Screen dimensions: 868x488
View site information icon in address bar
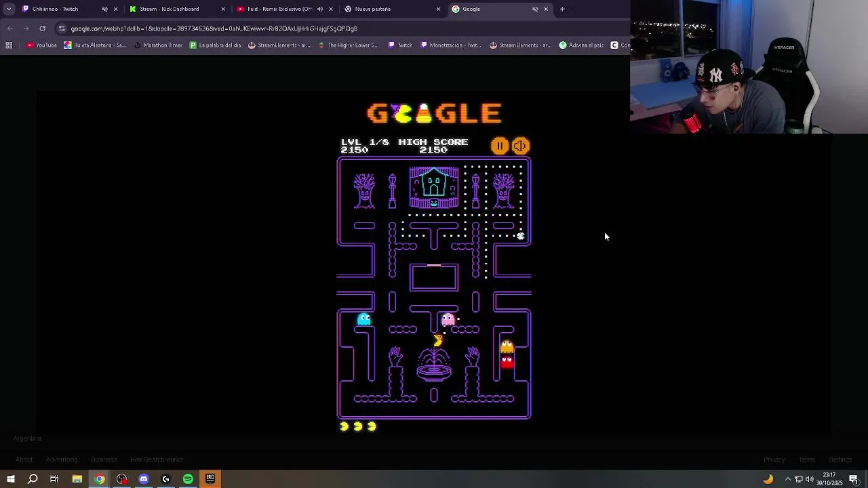tap(62, 28)
